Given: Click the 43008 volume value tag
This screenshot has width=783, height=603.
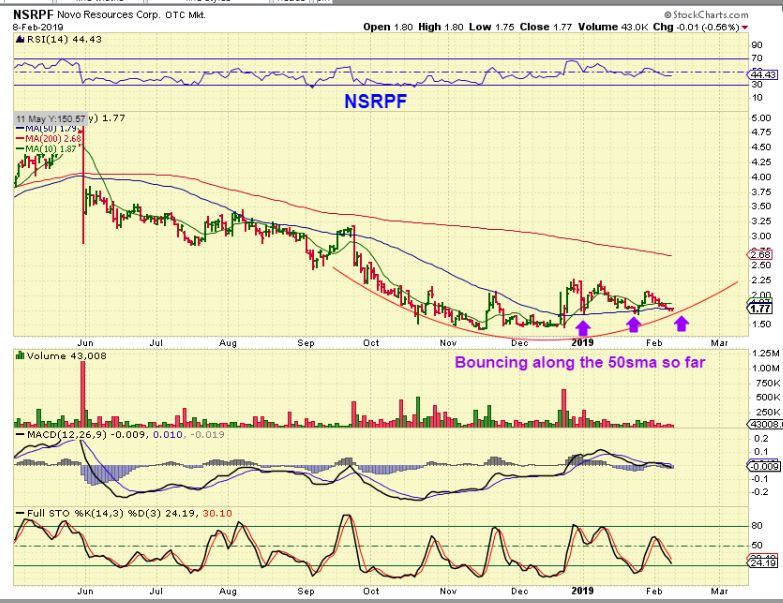Looking at the screenshot, I should [765, 424].
